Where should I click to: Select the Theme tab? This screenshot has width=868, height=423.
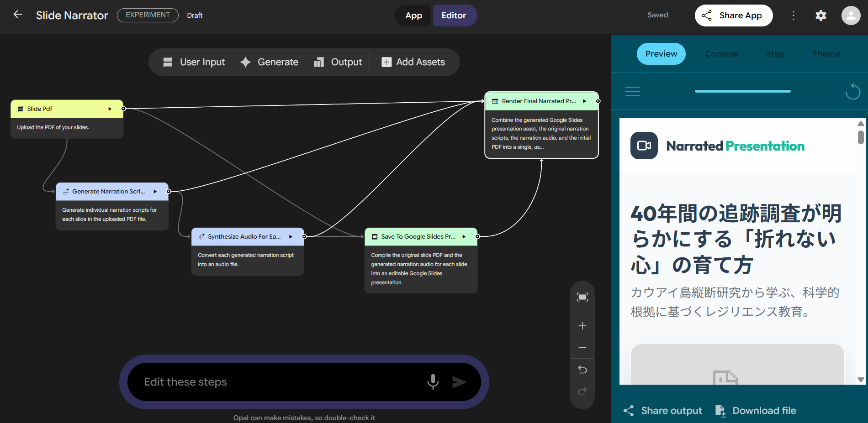pos(826,54)
